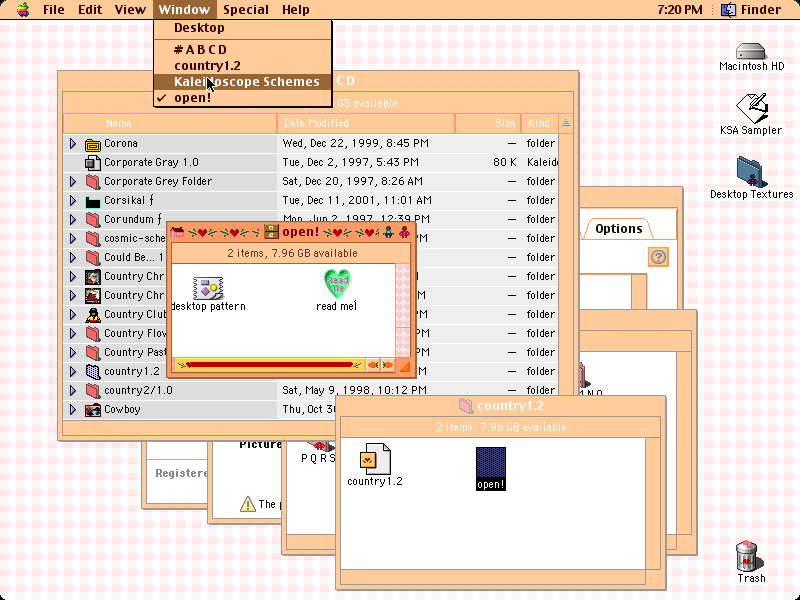Select the Macintosh HD desktop icon
This screenshot has width=800, height=600.
(x=751, y=52)
